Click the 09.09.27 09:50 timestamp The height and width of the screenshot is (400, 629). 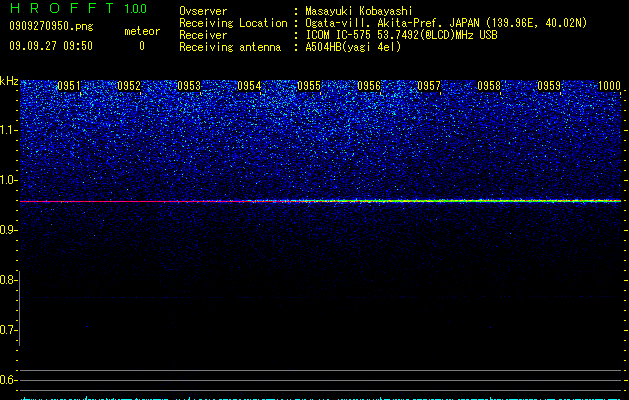[x=51, y=46]
